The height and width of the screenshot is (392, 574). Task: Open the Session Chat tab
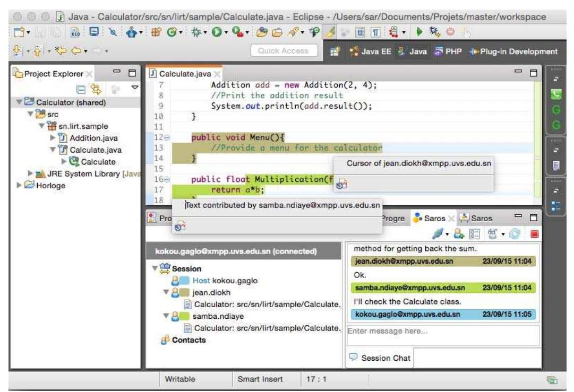[380, 358]
